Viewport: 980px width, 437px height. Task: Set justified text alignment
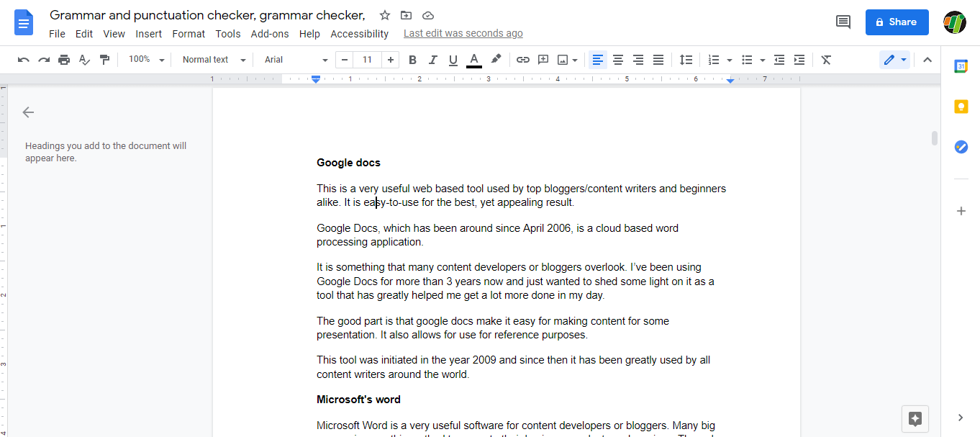click(x=658, y=60)
